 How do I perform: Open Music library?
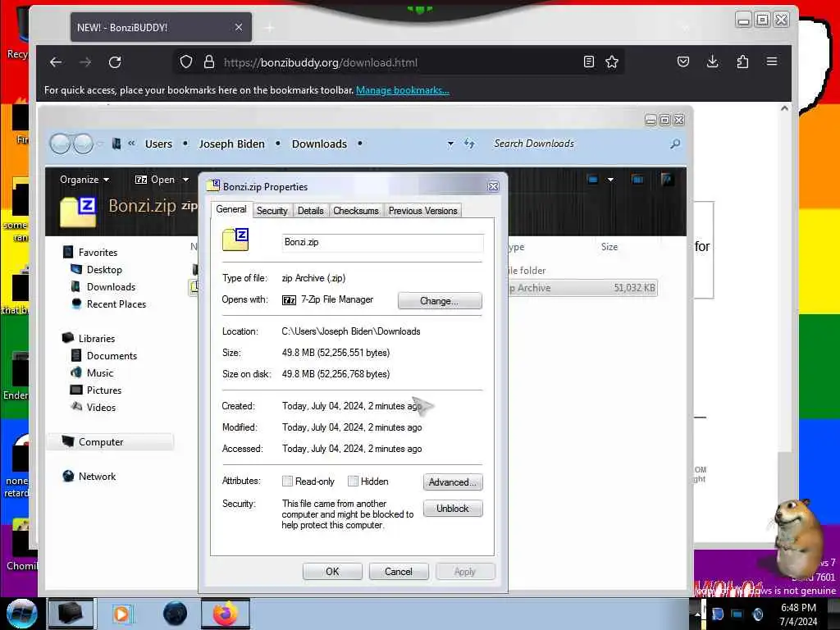pos(99,373)
